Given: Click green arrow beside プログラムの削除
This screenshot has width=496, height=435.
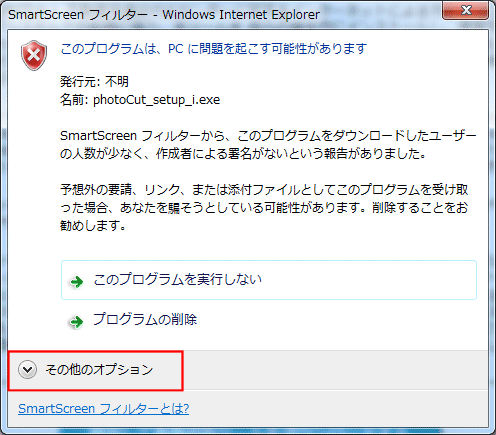Looking at the screenshot, I should coord(76,322).
